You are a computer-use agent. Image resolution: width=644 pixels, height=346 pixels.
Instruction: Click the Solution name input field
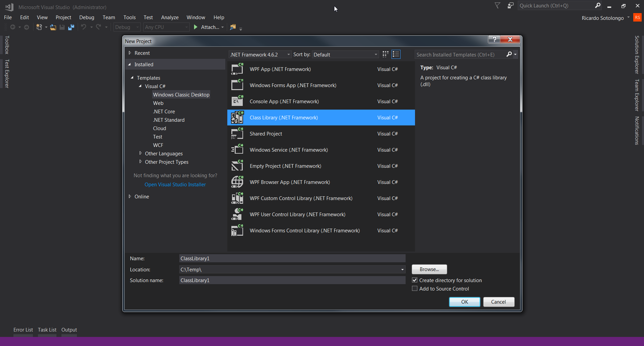point(292,280)
